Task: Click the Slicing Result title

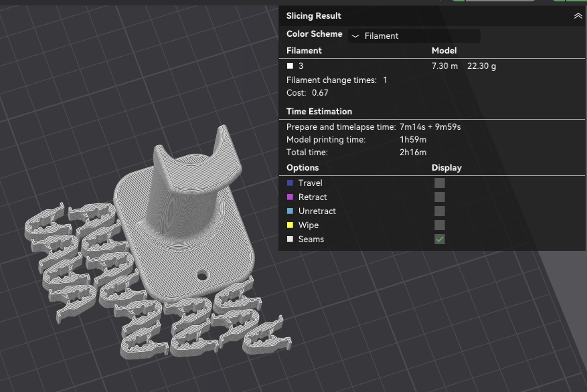Action: coord(314,15)
